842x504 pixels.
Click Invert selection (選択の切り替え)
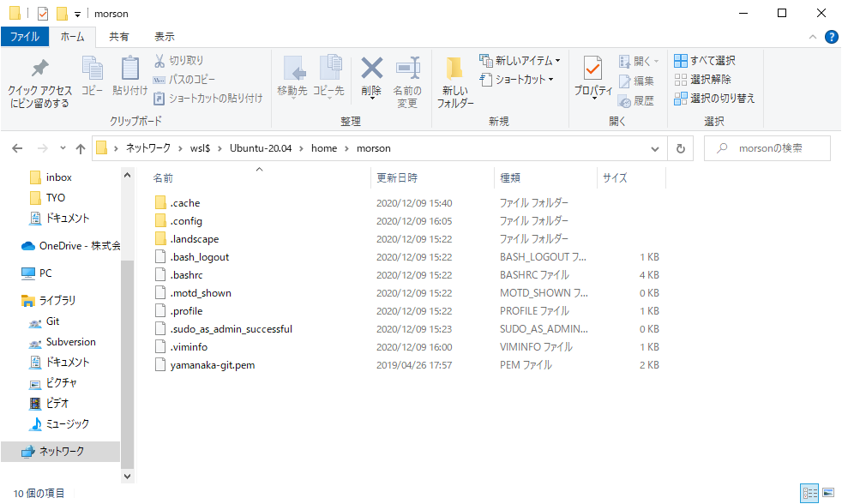point(714,99)
